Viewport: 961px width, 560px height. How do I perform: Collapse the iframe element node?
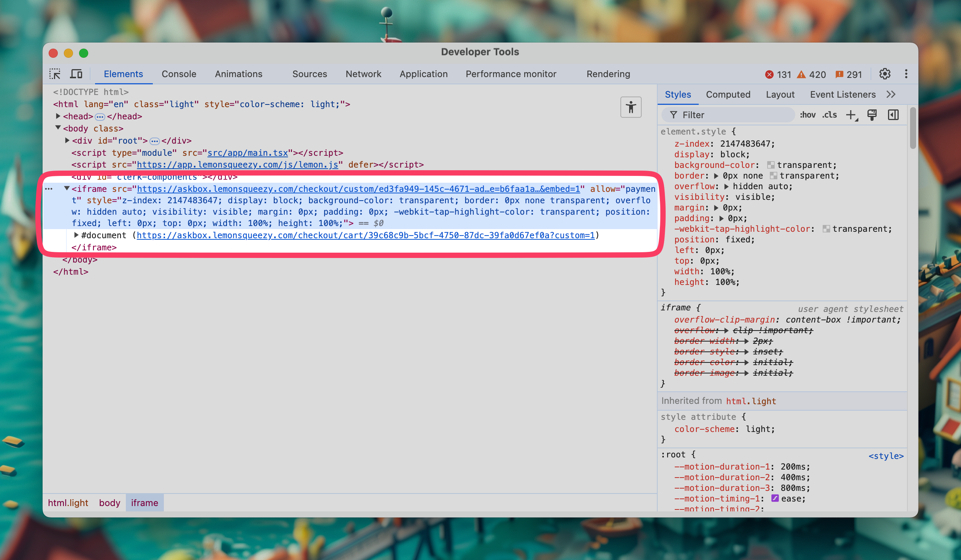[67, 188]
